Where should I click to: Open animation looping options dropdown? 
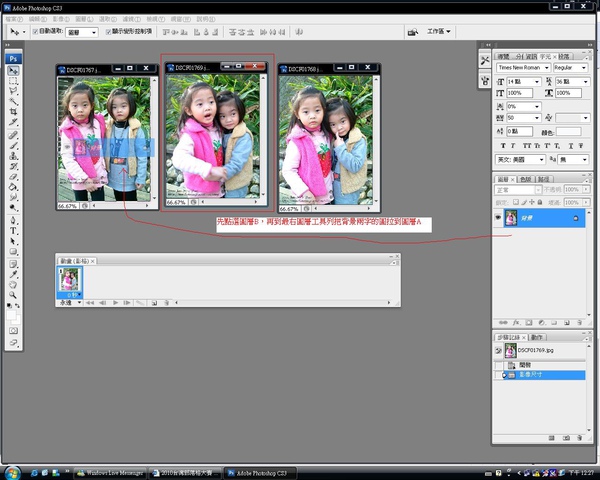point(70,303)
